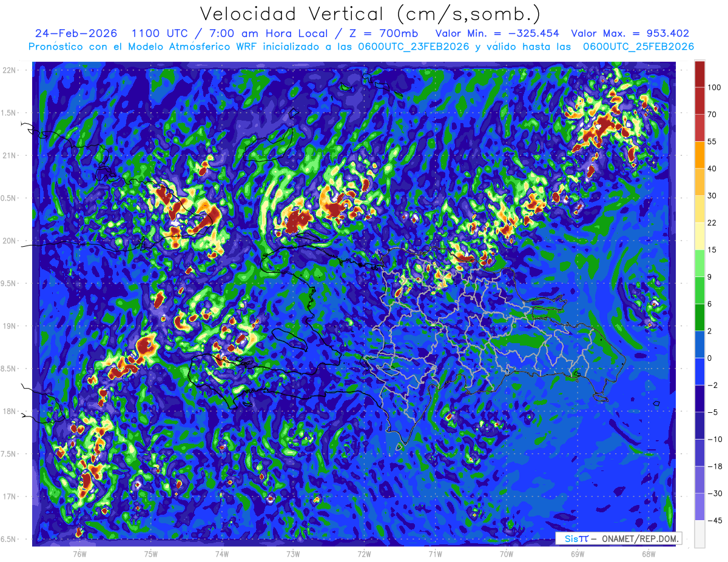
Task: Click the '9' color bar label
Action: (x=710, y=276)
